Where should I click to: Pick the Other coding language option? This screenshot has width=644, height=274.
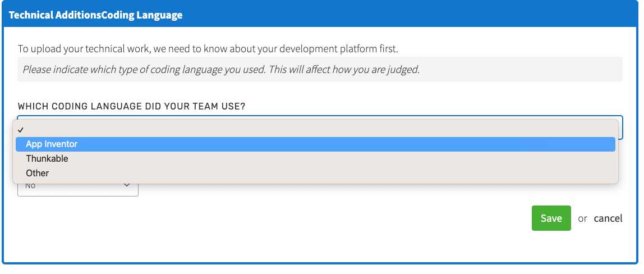(38, 173)
